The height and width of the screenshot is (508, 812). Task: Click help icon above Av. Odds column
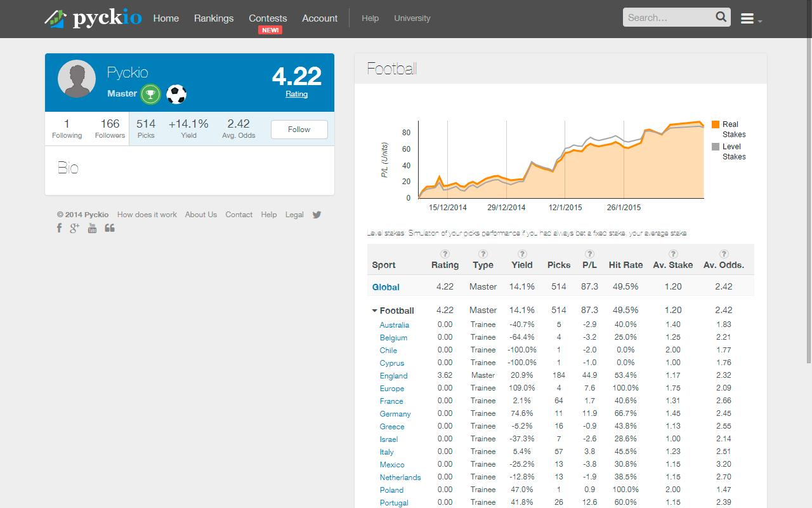[724, 254]
